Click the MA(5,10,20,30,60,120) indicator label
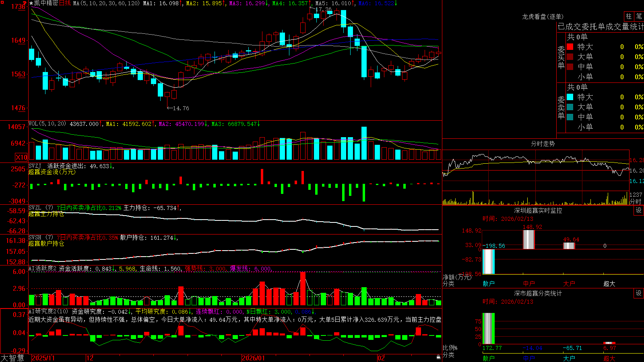 107,3
